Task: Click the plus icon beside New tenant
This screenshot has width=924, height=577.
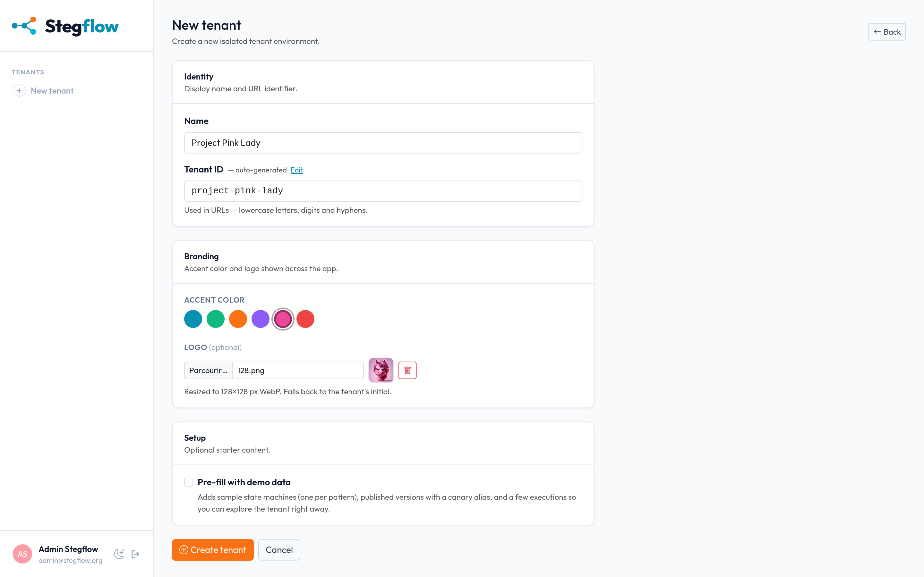Action: point(19,90)
